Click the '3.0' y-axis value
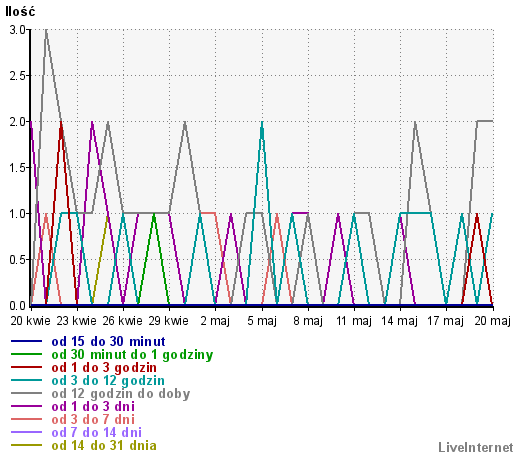The image size is (520, 457). pyautogui.click(x=18, y=30)
